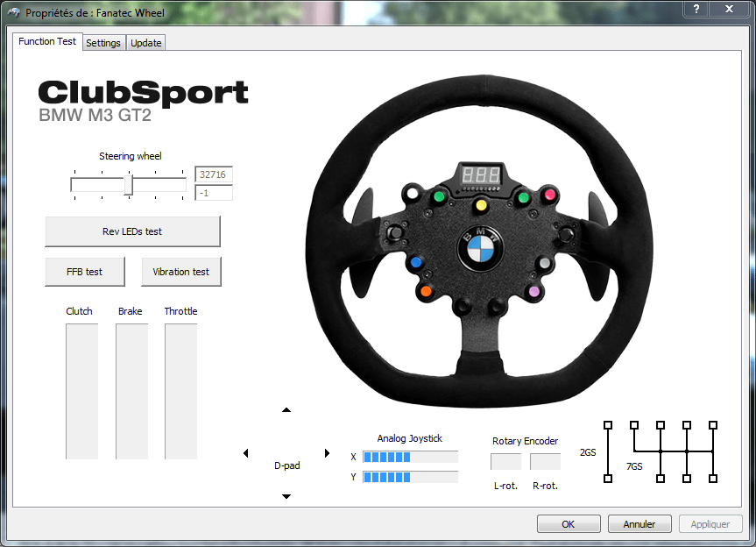Confirm with the OK button
756x547 pixels.
(569, 524)
